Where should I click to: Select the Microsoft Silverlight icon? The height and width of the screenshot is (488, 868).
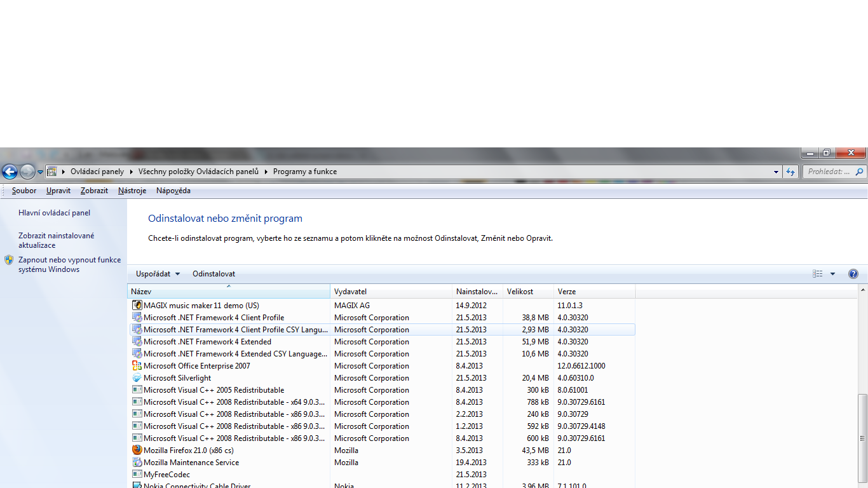137,378
